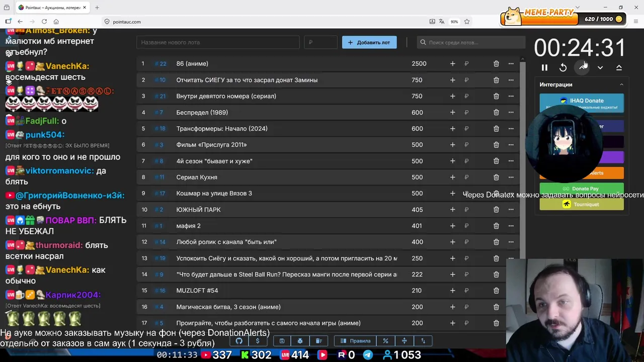Image resolution: width=644 pixels, height=362 pixels.
Task: Open more options for 86 (аниме)
Action: point(511,63)
